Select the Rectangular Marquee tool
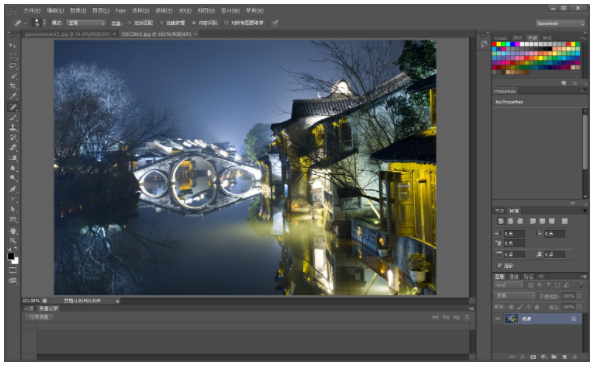Screen dimensions: 595x367 tap(13, 56)
